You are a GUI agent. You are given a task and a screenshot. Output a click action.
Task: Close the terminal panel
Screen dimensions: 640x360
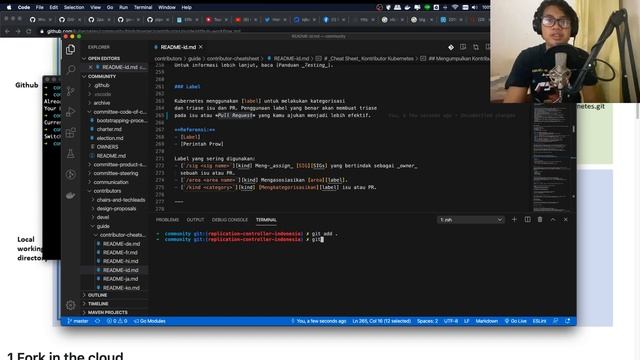click(566, 220)
